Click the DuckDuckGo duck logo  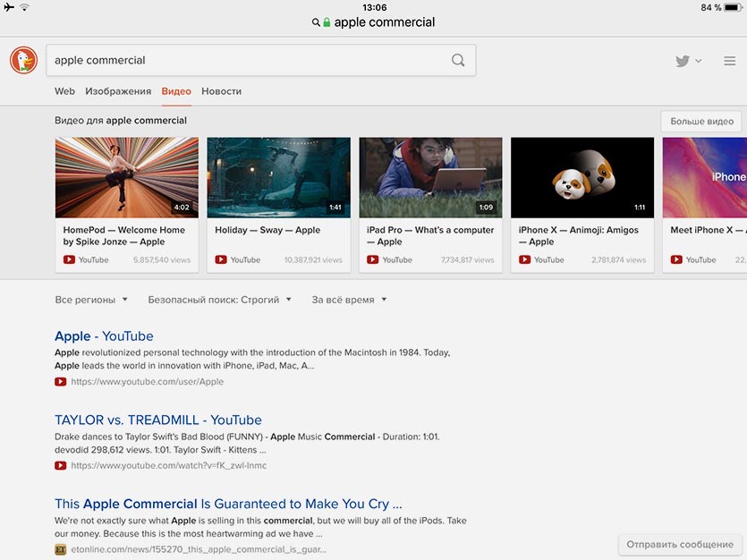pyautogui.click(x=23, y=61)
